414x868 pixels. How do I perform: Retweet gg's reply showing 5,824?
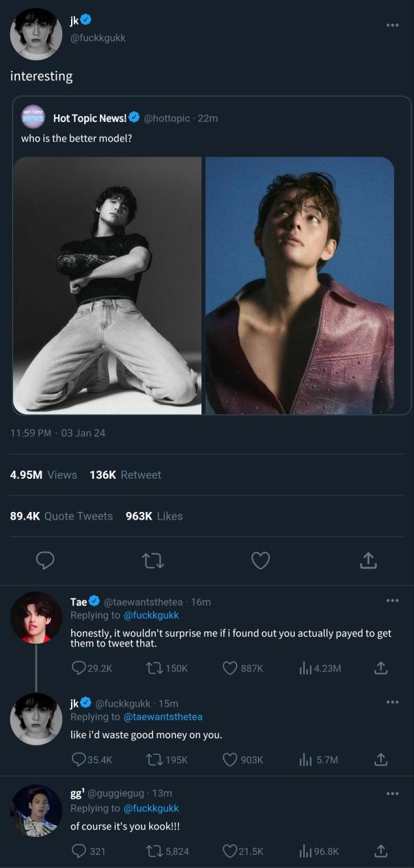coord(155,851)
